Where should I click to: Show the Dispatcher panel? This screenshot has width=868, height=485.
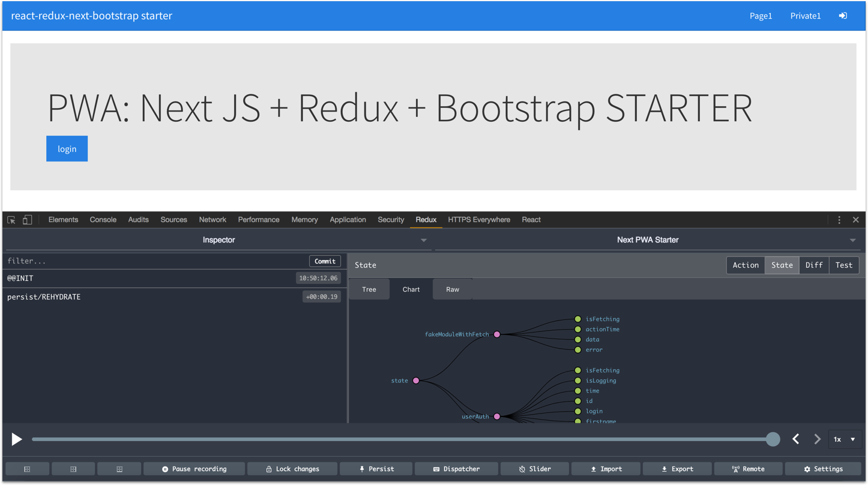(x=456, y=469)
